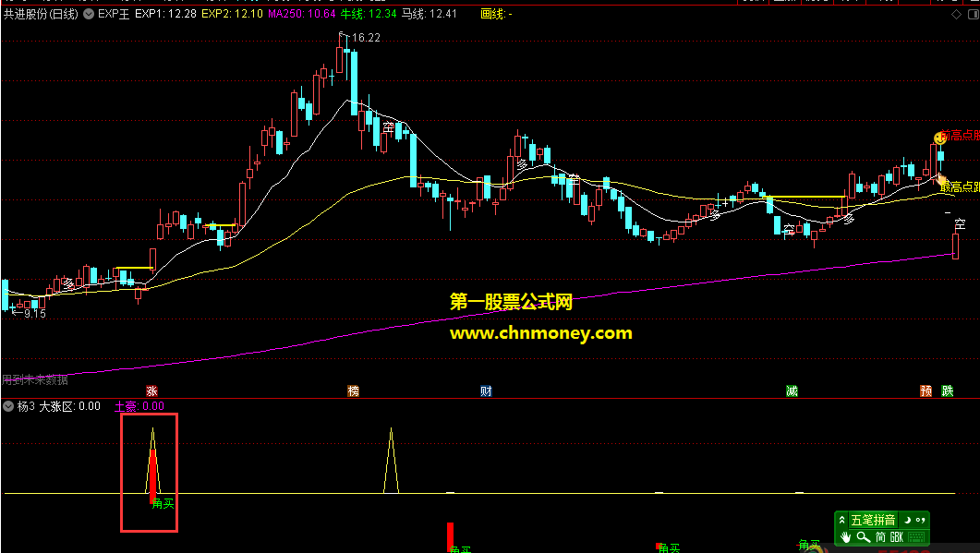Open the IME soft keyboard icon
This screenshot has width=980, height=553.
[x=916, y=537]
